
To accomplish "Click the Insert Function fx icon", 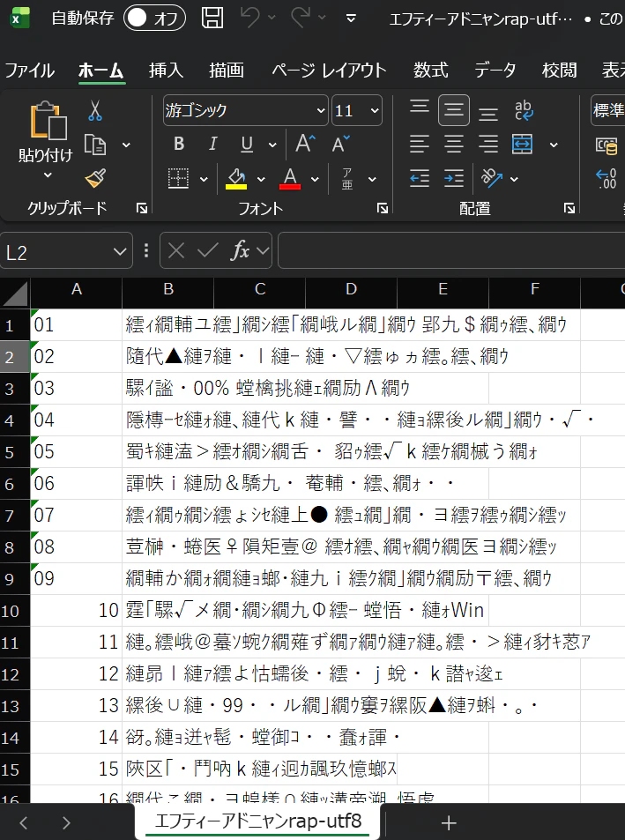I will click(x=240, y=250).
